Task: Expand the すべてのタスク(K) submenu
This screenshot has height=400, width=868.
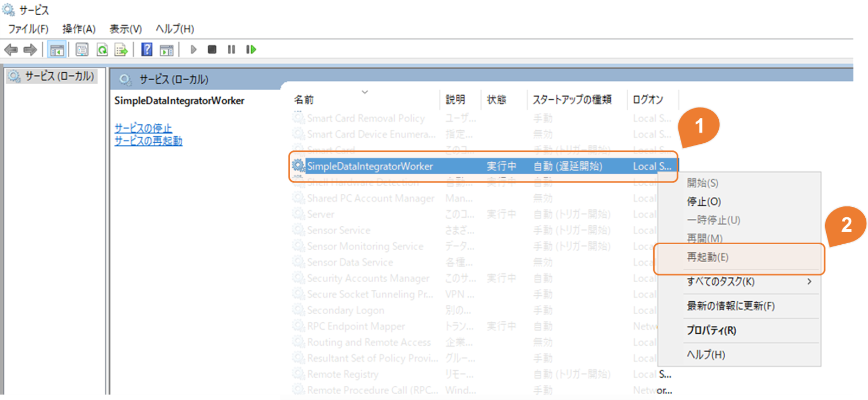Action: click(739, 282)
